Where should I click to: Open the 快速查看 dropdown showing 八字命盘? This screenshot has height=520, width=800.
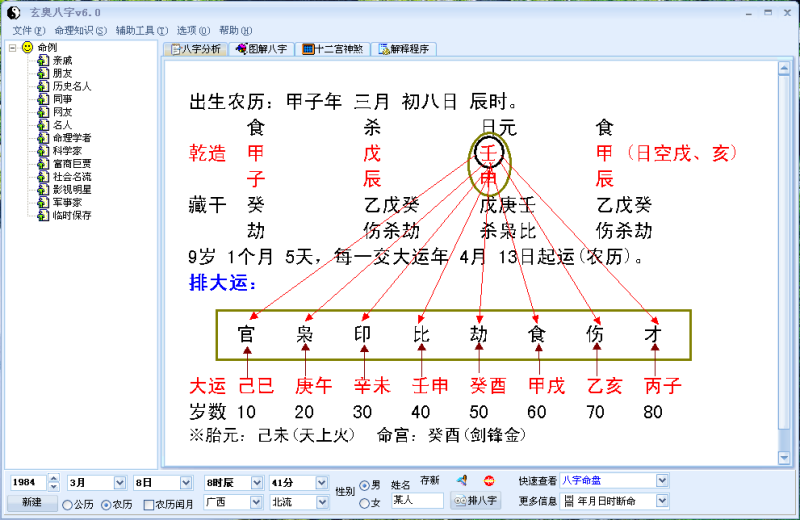coord(662,480)
